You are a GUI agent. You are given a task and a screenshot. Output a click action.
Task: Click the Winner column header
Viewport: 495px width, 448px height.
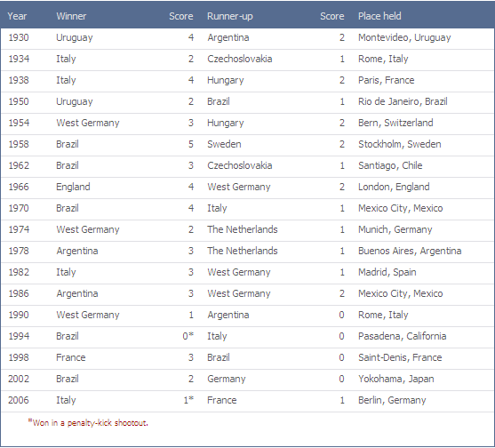point(71,16)
